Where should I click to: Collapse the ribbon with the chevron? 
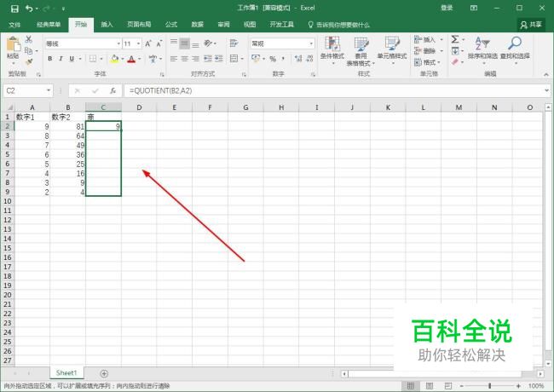[x=546, y=74]
